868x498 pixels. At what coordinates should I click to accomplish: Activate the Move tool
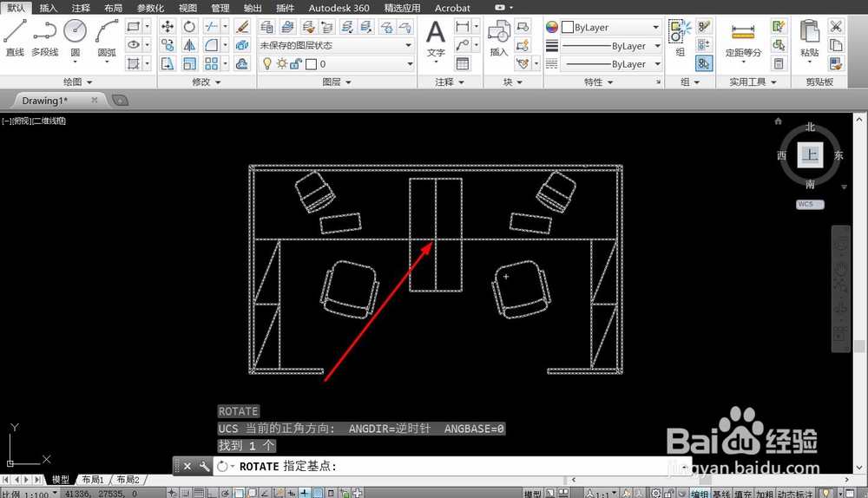(168, 27)
